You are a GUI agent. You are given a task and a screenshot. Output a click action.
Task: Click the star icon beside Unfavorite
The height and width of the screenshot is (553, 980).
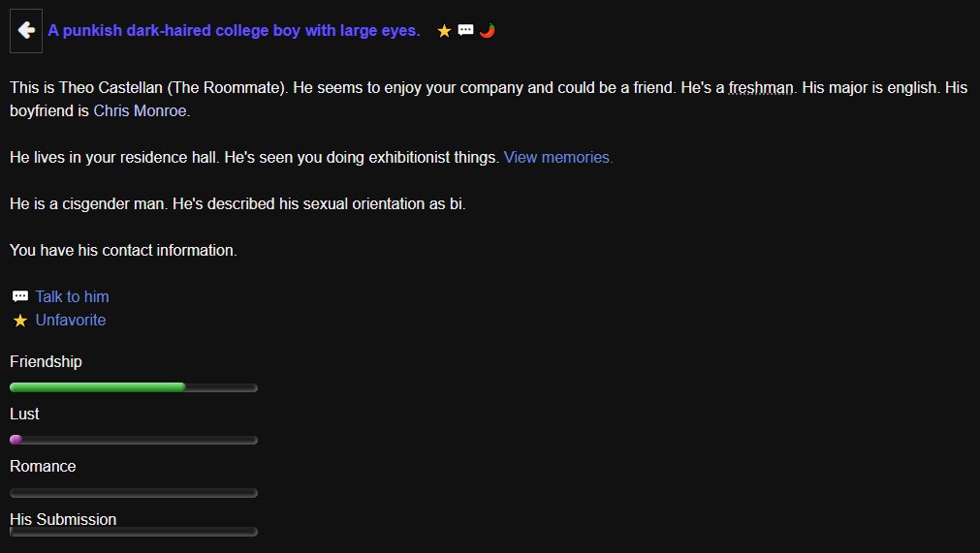pyautogui.click(x=20, y=321)
